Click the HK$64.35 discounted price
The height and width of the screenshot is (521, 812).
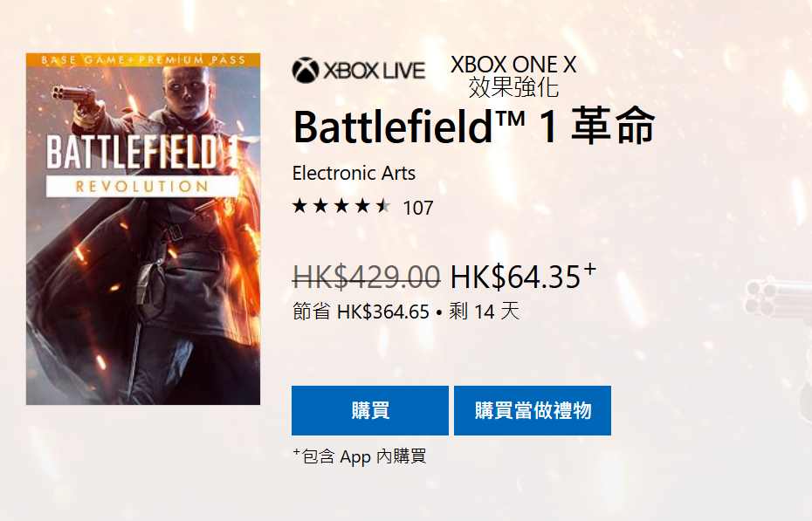tap(515, 277)
